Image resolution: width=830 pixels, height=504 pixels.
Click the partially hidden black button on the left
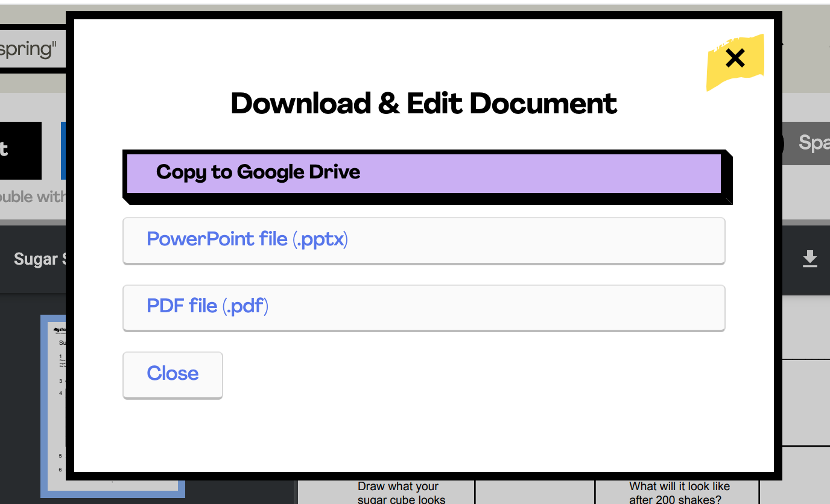coord(21,150)
